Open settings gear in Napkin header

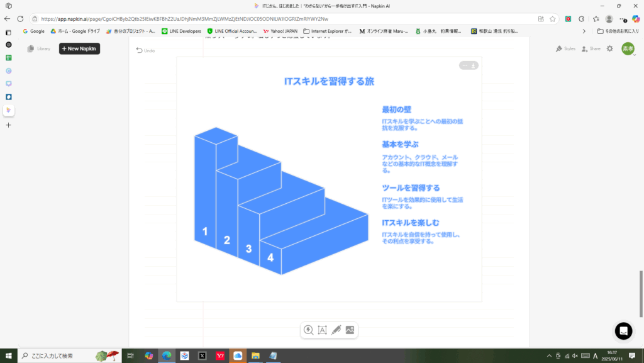609,48
